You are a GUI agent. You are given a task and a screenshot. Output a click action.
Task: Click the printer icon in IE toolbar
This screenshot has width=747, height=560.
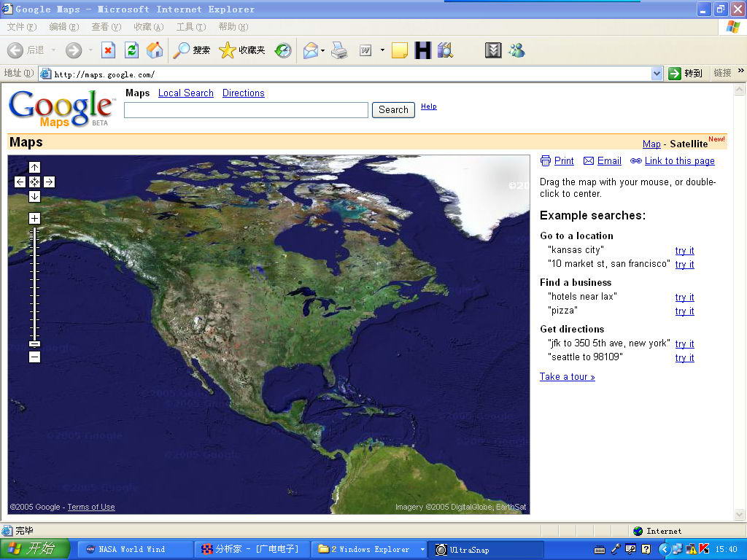point(339,50)
